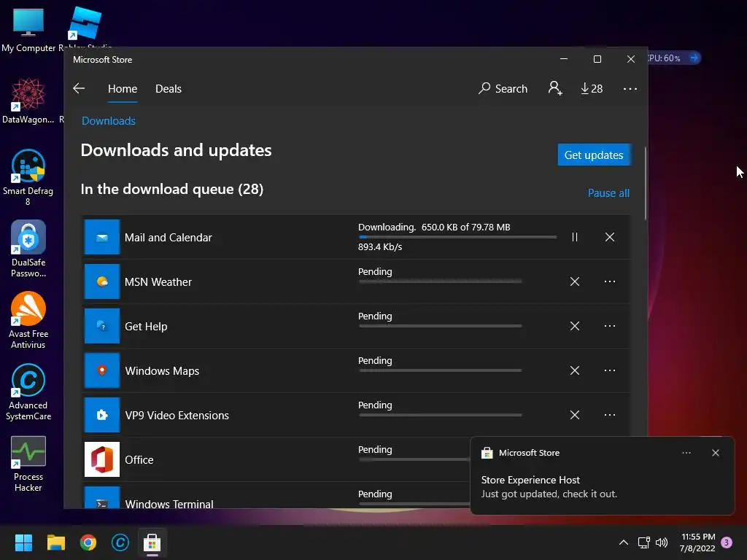This screenshot has width=747, height=560.
Task: Click the account sign-in icon
Action: [x=555, y=88]
